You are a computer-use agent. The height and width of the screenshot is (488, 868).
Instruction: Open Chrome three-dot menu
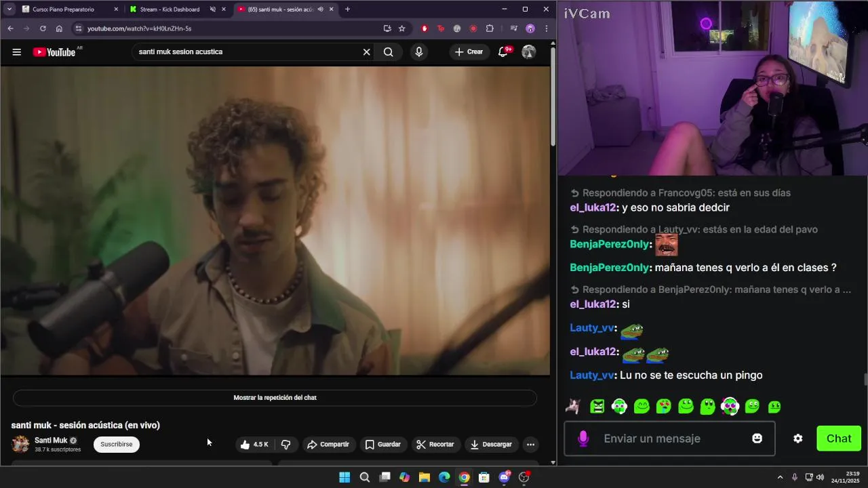(546, 28)
